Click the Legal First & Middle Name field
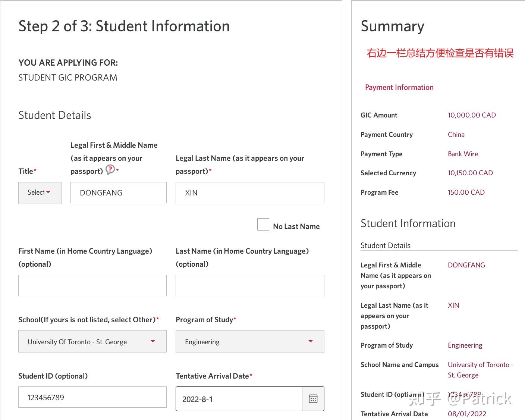The image size is (525, 420). (118, 193)
